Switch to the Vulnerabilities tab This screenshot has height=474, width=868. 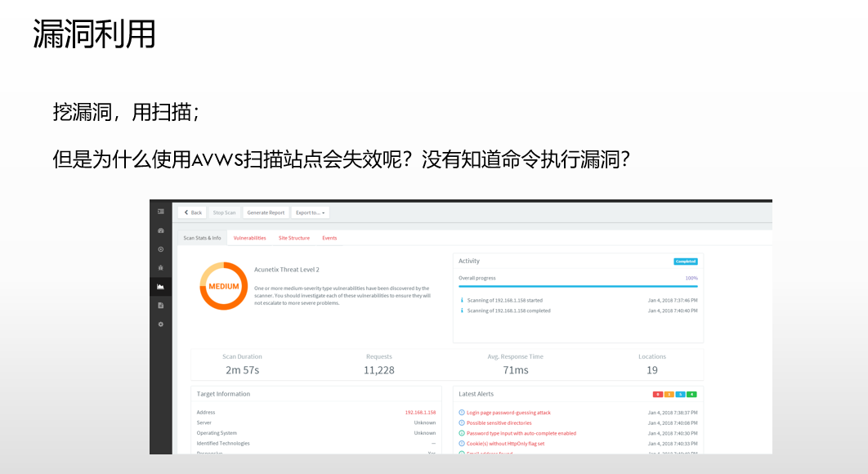[249, 238]
